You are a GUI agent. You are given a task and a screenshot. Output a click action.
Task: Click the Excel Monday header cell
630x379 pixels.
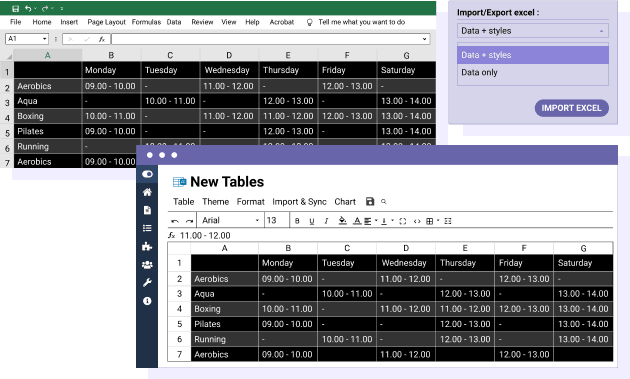pos(111,70)
